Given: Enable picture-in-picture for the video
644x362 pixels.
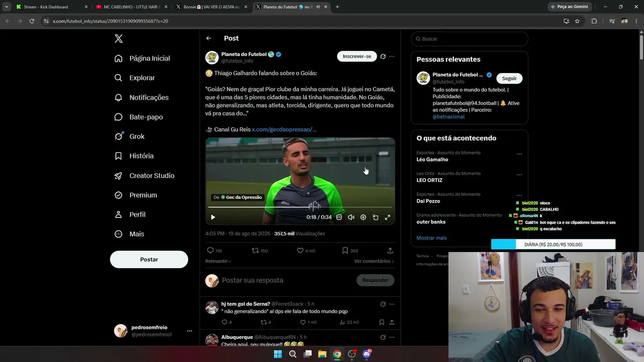Looking at the screenshot, I should 375,217.
